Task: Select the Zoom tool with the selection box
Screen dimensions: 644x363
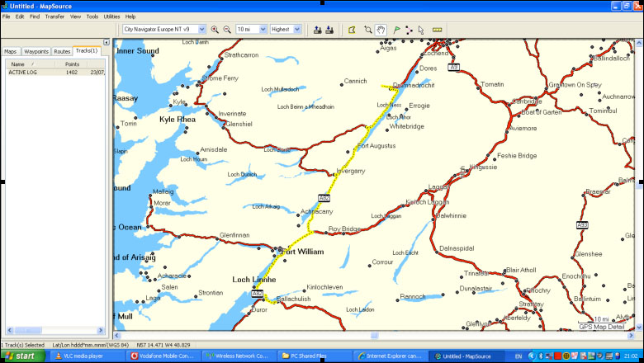Action: (368, 30)
